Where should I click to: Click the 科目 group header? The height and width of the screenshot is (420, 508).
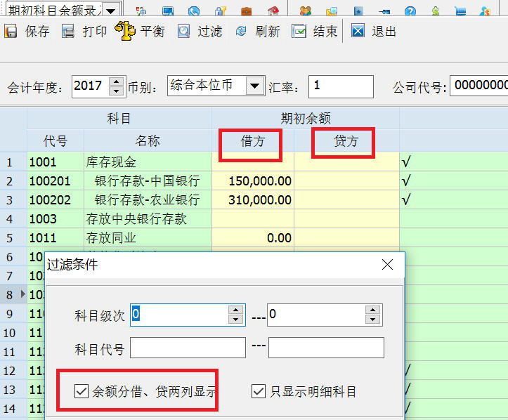[119, 119]
